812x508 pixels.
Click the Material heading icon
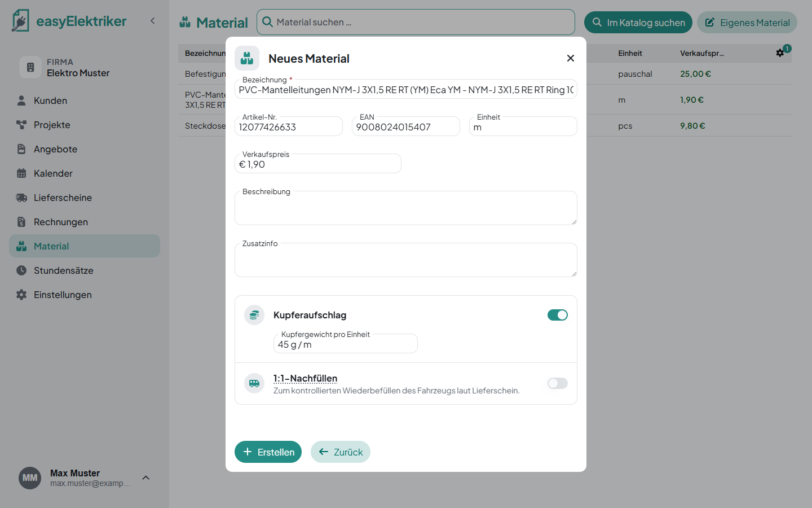(185, 23)
